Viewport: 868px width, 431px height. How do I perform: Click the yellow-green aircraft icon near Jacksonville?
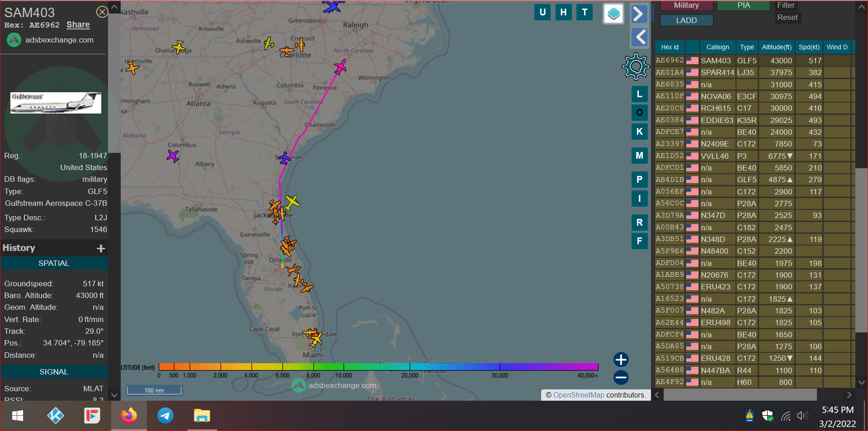tap(292, 202)
